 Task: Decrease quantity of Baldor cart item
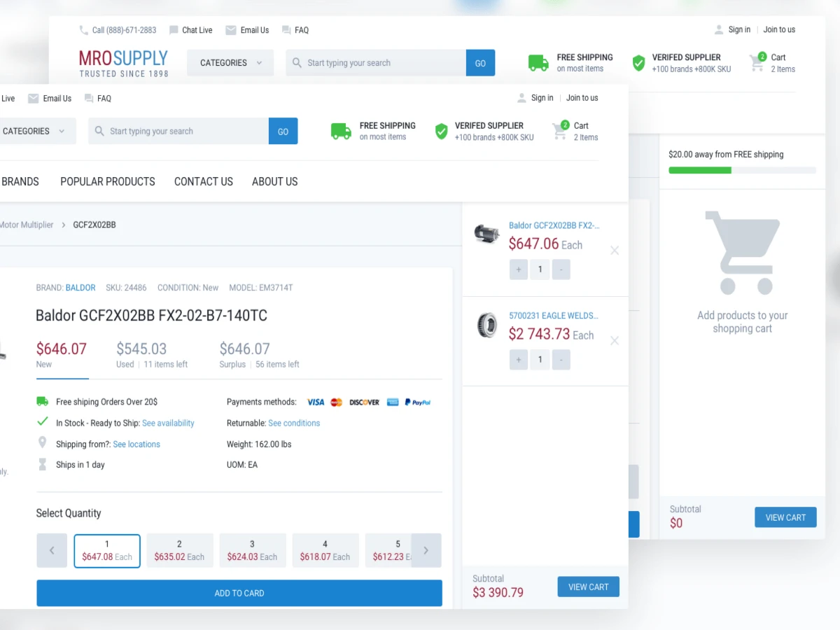(x=561, y=269)
